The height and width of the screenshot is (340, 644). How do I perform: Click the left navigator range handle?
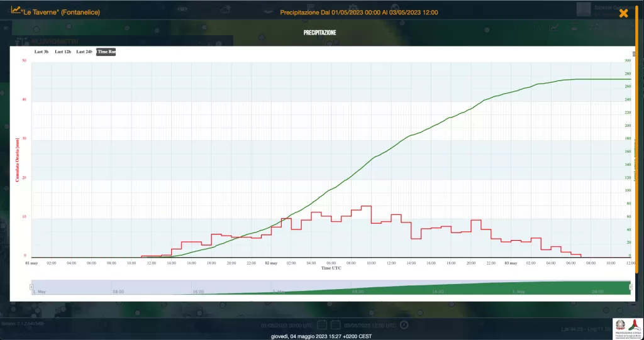click(x=31, y=287)
